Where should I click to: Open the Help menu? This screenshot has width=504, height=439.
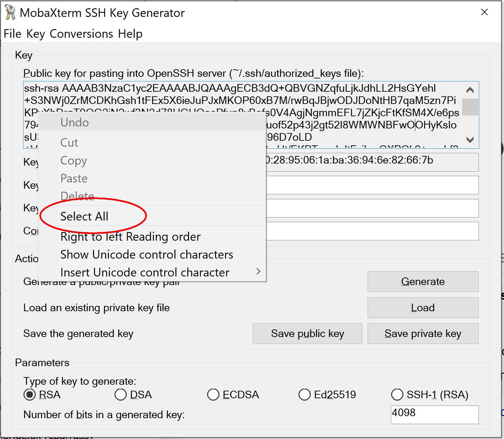pyautogui.click(x=130, y=34)
